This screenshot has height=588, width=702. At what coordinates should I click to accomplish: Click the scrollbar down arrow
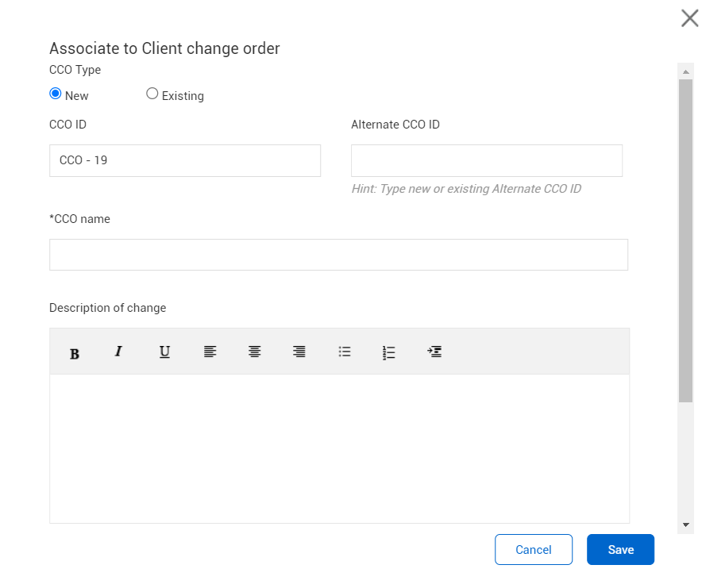pos(685,525)
